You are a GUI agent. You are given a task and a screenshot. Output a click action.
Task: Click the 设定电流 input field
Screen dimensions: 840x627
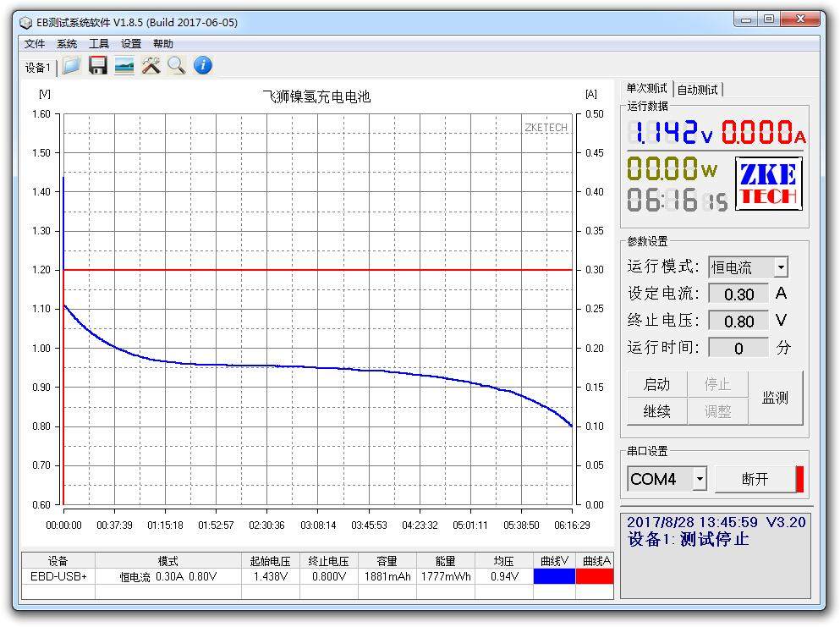738,294
